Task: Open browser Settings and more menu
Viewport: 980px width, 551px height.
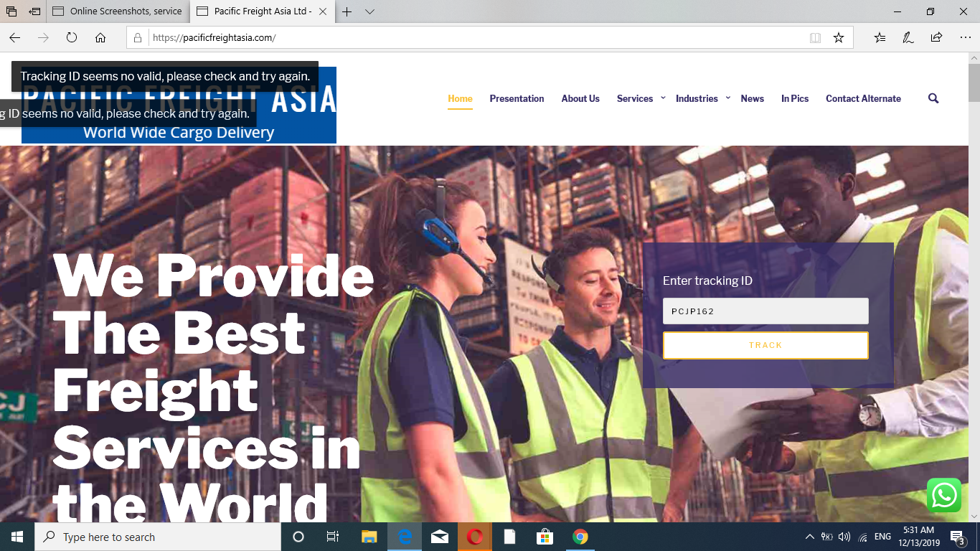Action: [964, 38]
